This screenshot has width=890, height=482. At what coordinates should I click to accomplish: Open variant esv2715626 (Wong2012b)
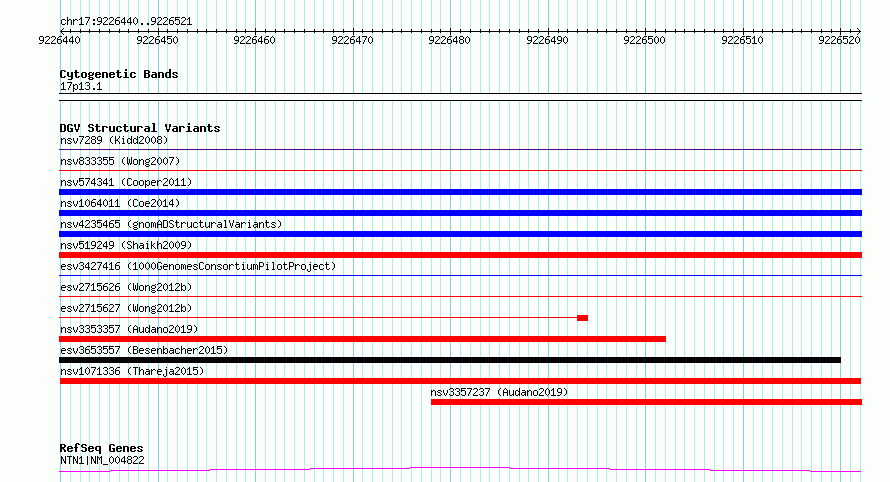pos(126,287)
